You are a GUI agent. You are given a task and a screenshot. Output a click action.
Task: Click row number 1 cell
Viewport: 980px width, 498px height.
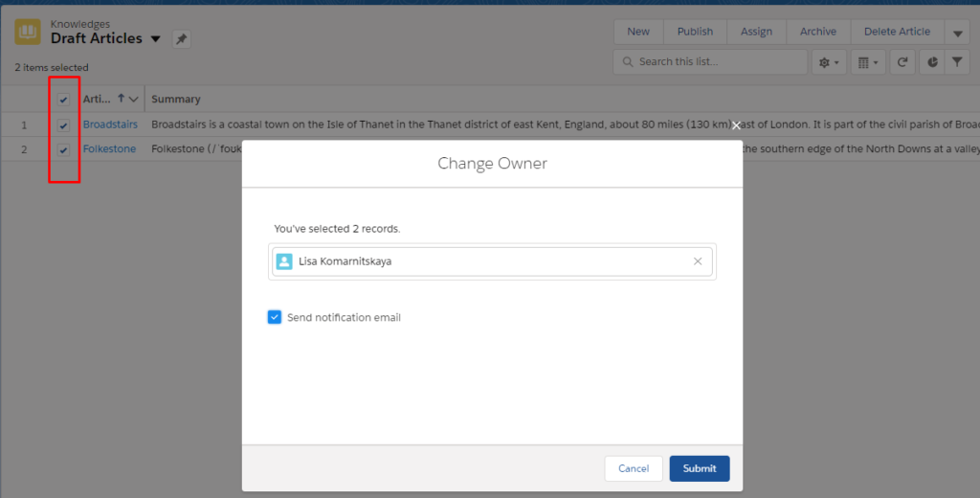point(24,125)
